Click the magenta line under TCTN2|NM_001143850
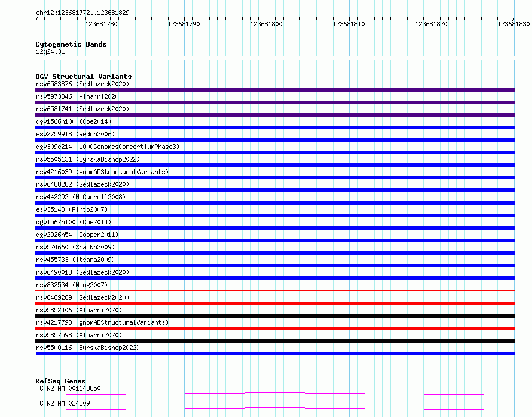The image size is (532, 417). [275, 394]
